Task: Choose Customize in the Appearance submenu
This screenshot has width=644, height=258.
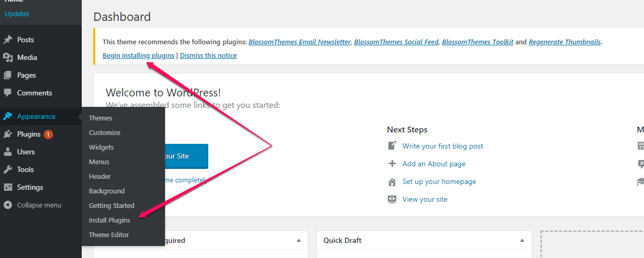Action: point(105,132)
